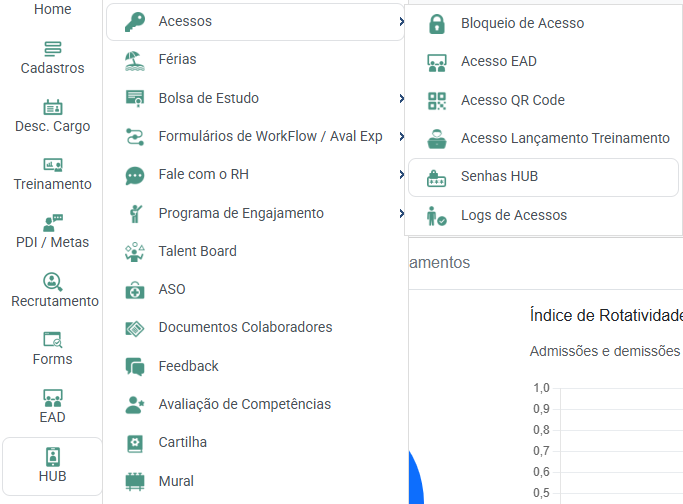The image size is (683, 504).
Task: Go to Cadastros in the sidebar
Action: 53,58
